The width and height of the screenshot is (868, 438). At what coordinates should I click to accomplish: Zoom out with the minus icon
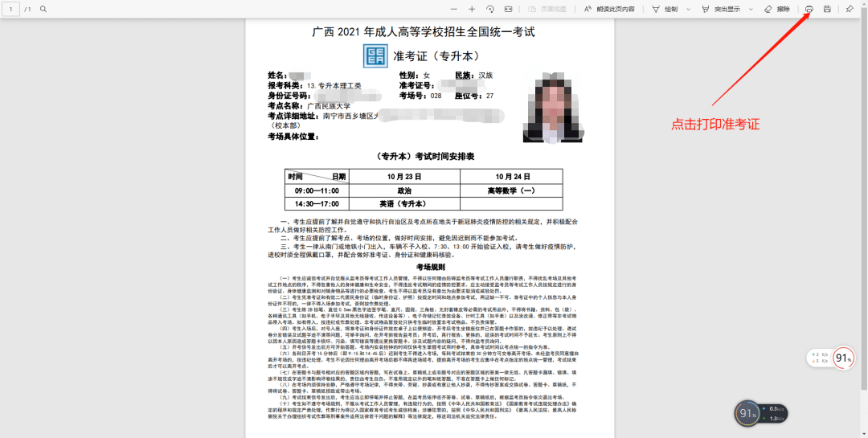454,10
